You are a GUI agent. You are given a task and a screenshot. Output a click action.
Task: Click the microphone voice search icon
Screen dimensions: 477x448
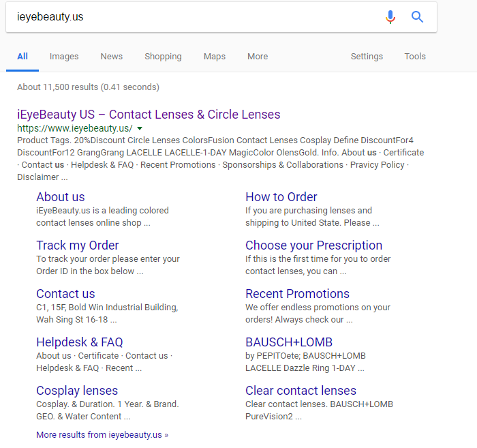[390, 17]
